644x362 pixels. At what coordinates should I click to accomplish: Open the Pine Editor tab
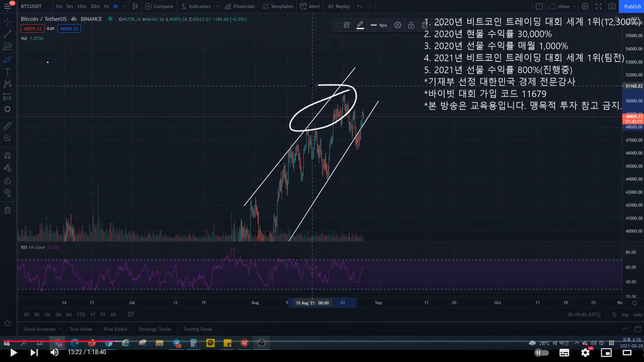click(x=116, y=329)
